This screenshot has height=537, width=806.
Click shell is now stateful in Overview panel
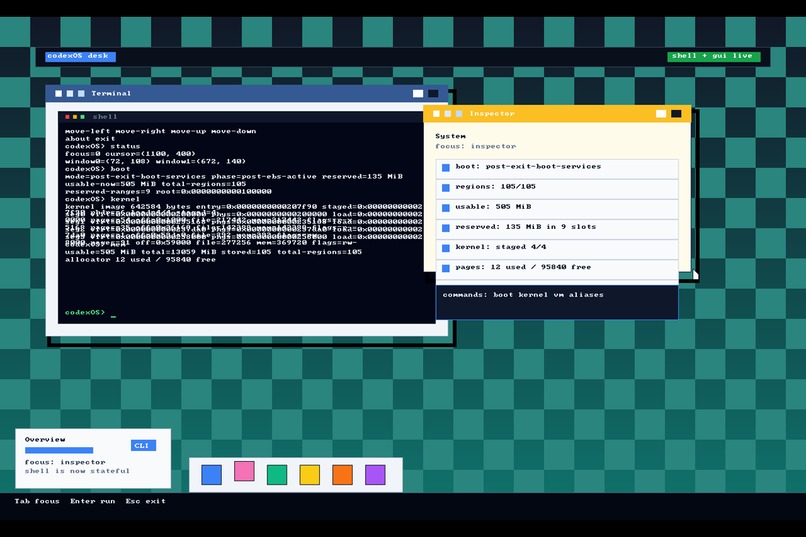click(77, 471)
